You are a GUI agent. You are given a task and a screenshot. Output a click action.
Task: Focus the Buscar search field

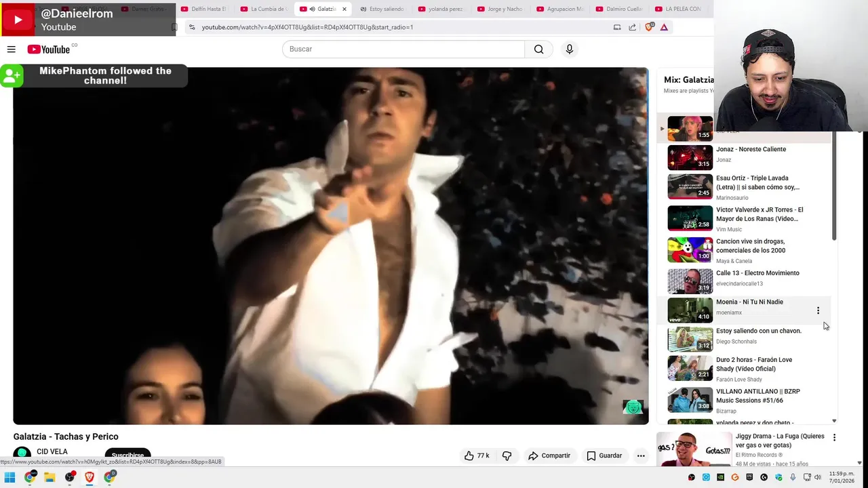point(403,49)
